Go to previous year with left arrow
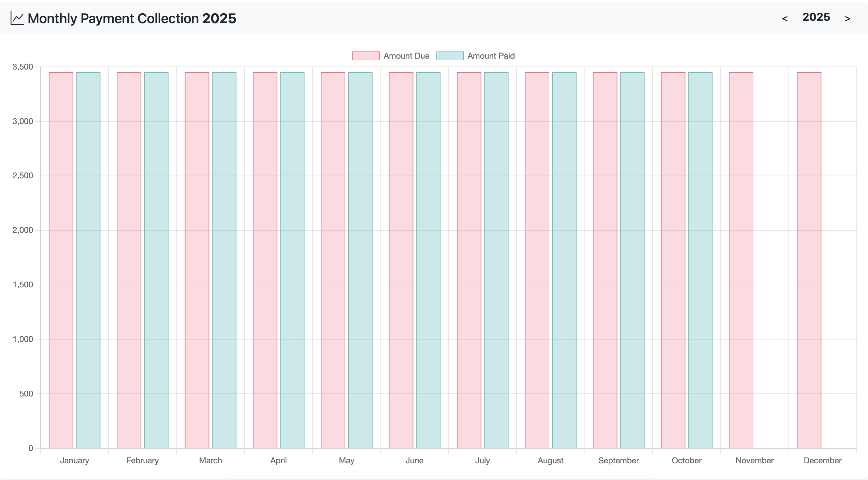The height and width of the screenshot is (480, 868). point(785,19)
